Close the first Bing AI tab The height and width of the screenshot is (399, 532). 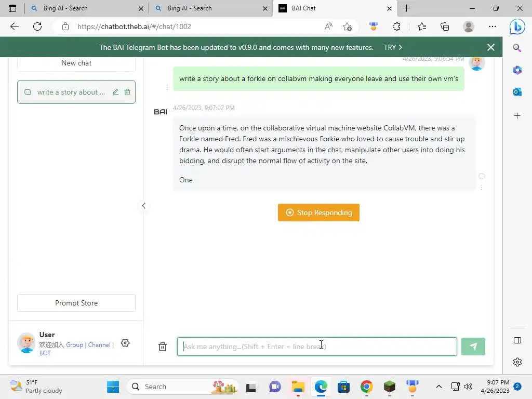141,8
